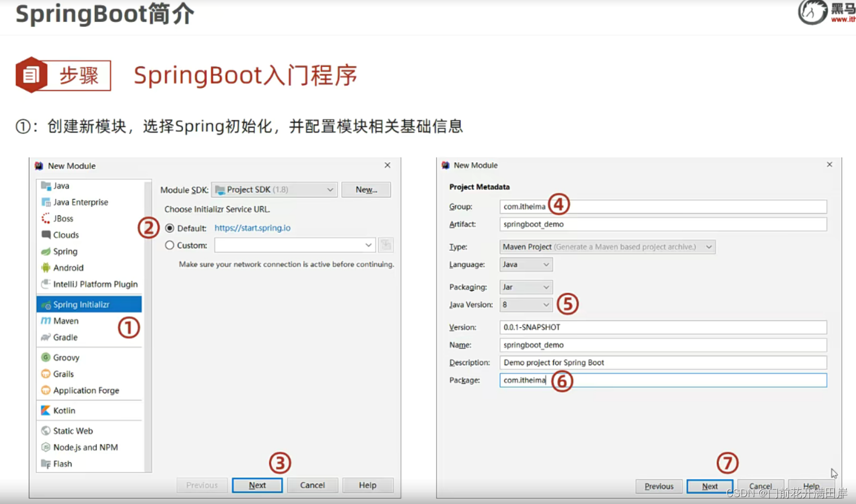The image size is (856, 504).
Task: Click the Group field com.itheima
Action: pos(663,206)
